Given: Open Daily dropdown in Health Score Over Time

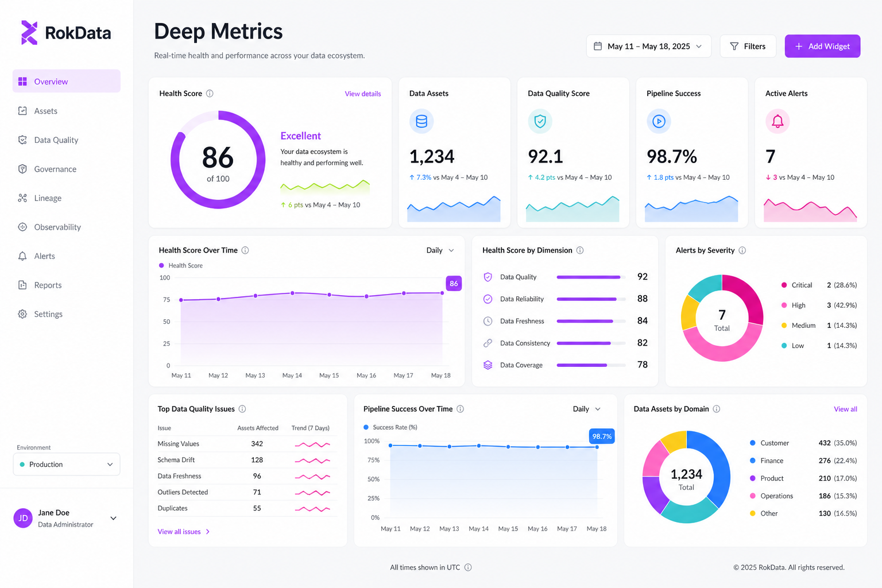Looking at the screenshot, I should [x=440, y=250].
